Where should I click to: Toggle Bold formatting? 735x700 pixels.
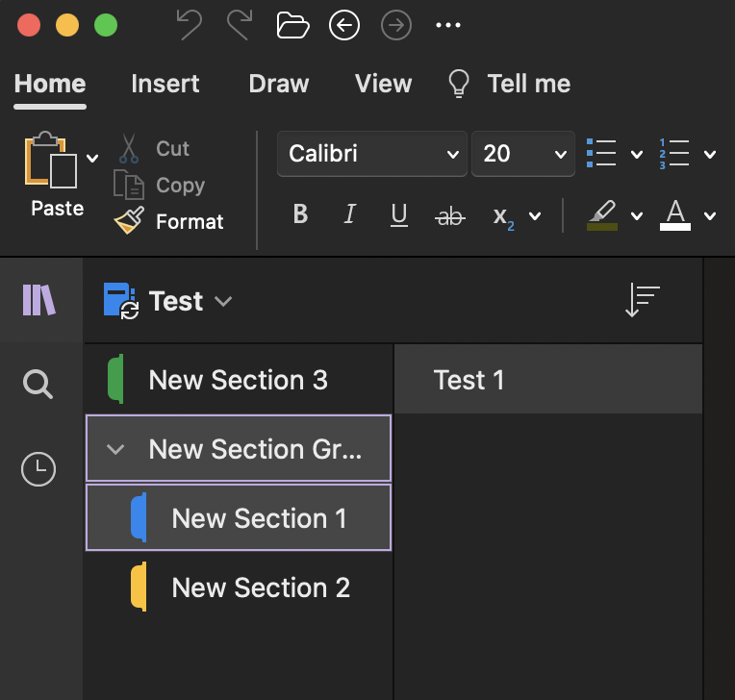click(x=300, y=214)
